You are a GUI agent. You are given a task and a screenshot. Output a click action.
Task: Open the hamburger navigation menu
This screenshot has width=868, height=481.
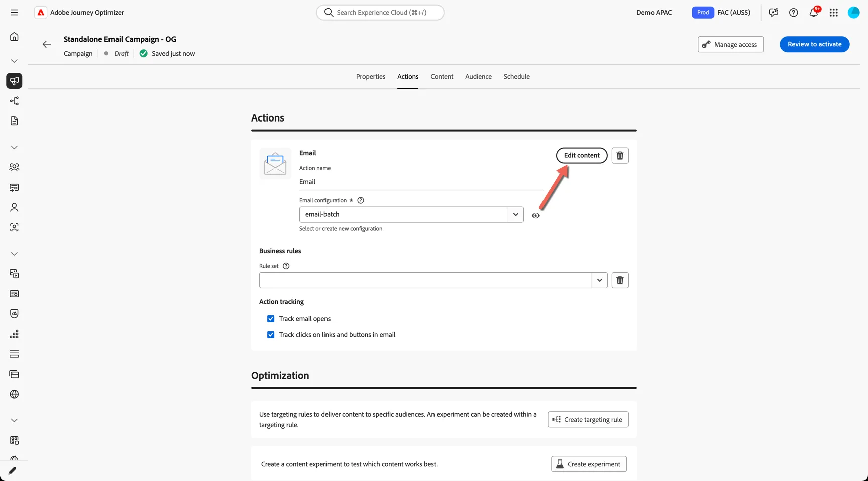pyautogui.click(x=14, y=12)
